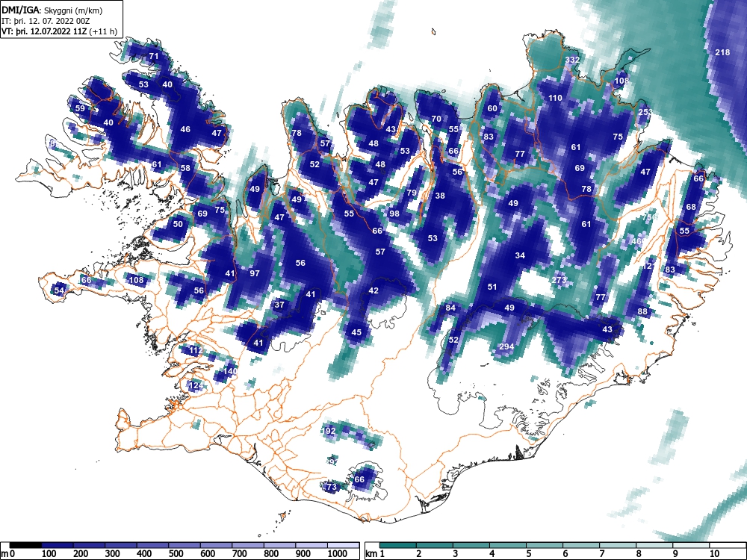
Task: Click visibility value 70 on the map
Action: pos(436,119)
